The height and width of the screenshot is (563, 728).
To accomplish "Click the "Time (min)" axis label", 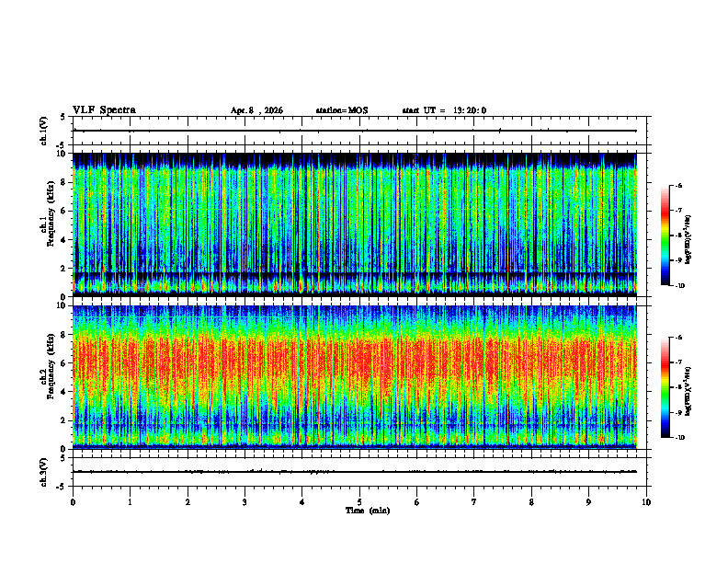I will click(368, 511).
